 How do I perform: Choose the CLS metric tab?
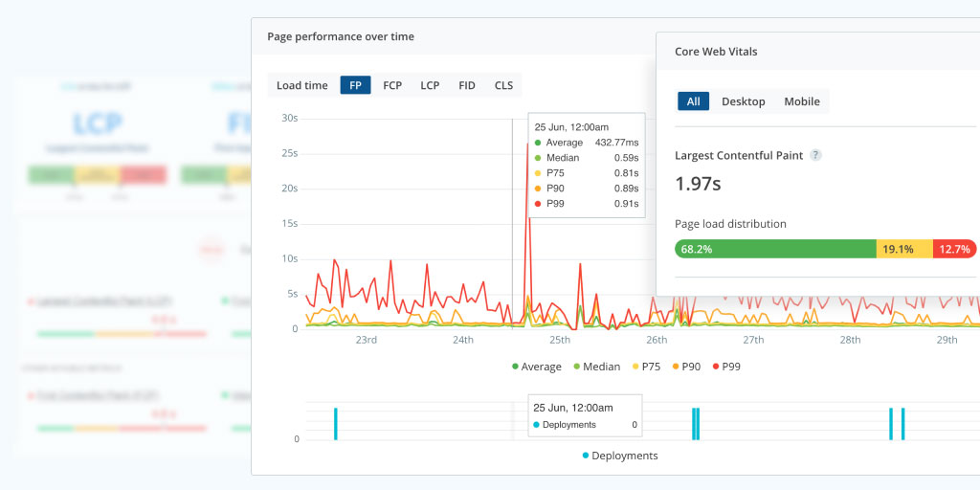[x=503, y=85]
